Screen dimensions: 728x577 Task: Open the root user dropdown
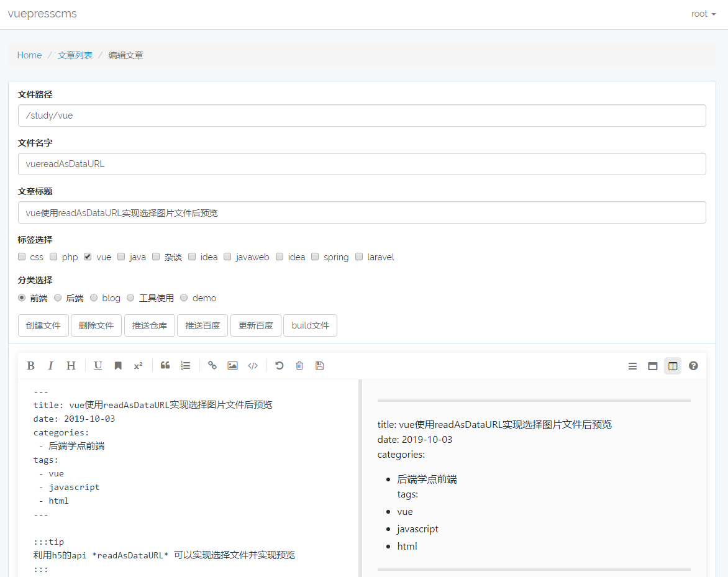(703, 14)
